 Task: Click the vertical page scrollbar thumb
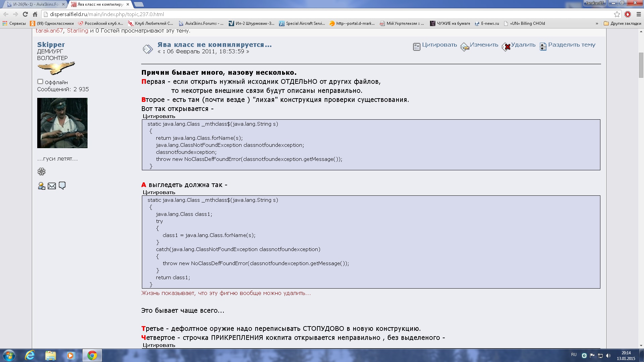click(641, 65)
